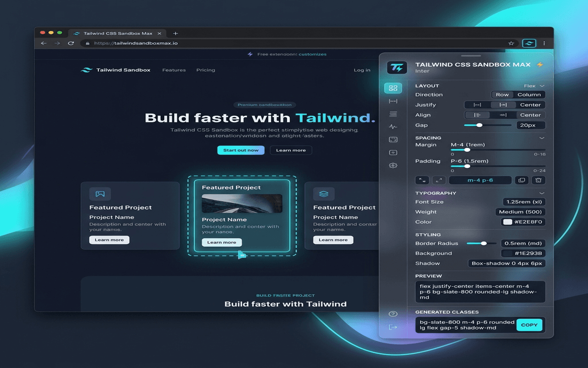Open the Shadow Box-shadow dropdown
Image resolution: width=588 pixels, height=368 pixels.
tap(507, 264)
